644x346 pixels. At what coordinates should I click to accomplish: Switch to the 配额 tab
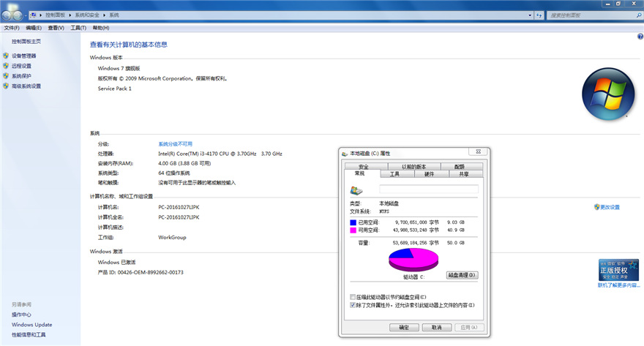460,167
